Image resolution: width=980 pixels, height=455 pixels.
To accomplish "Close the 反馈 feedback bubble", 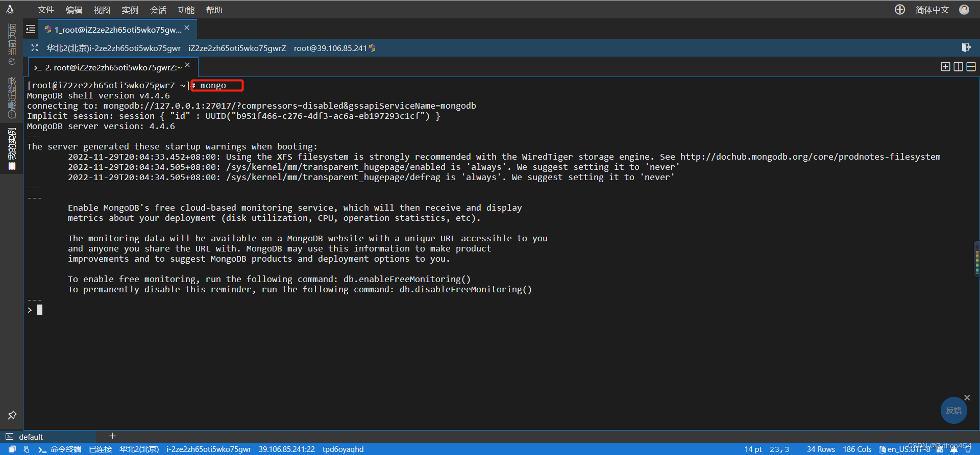I will click(x=967, y=397).
